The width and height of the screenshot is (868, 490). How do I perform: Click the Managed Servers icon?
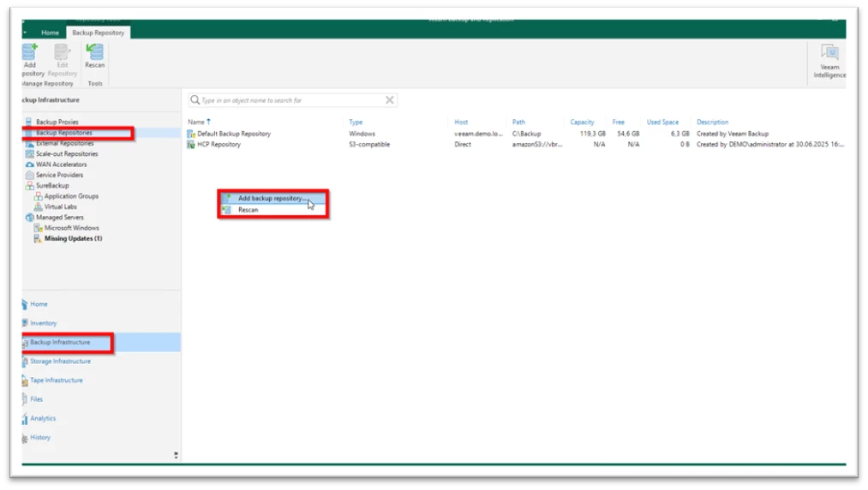click(29, 218)
